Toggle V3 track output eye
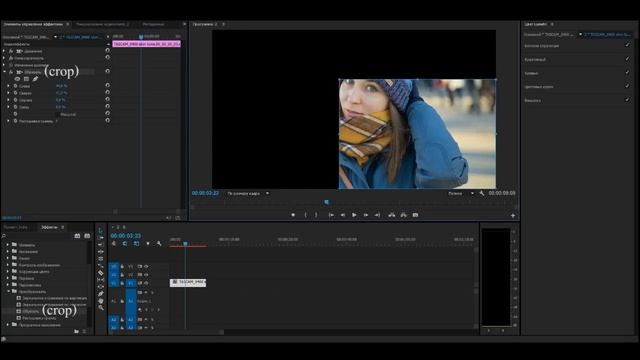Viewport: 640px width, 360px height. pos(146,267)
